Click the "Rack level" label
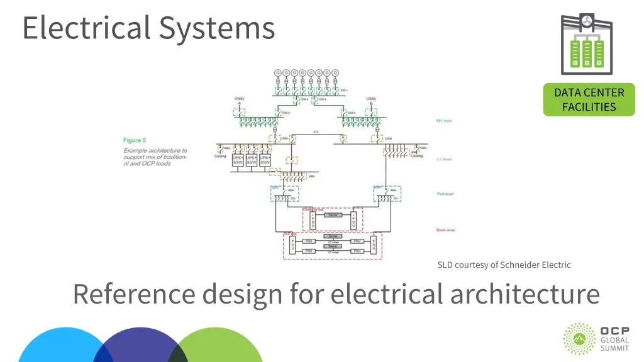Viewport: 644px width, 362px height. 446,230
